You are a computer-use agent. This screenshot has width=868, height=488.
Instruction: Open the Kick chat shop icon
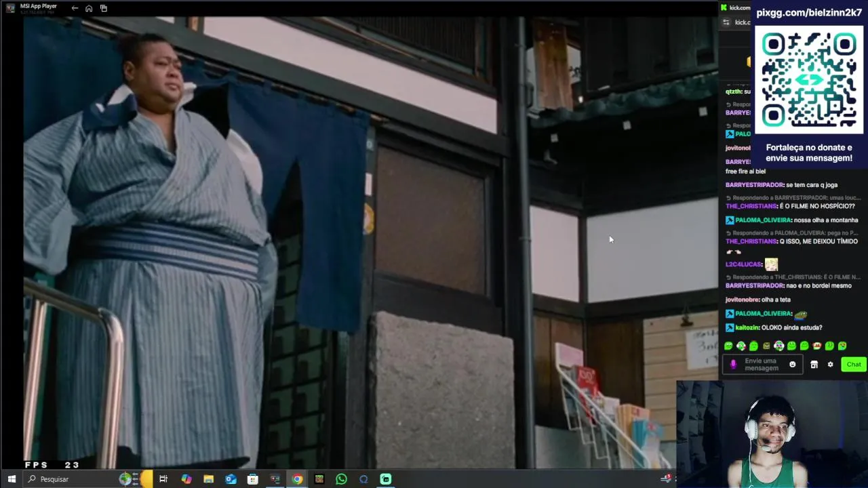point(814,365)
